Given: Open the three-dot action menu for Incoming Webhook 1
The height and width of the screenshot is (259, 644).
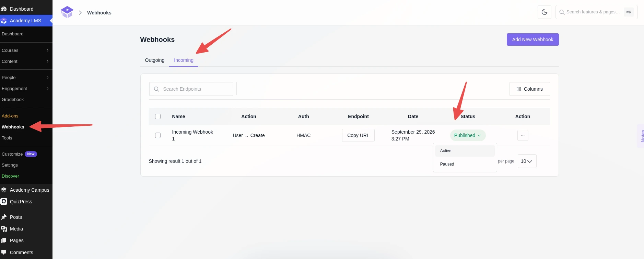Looking at the screenshot, I should (523, 135).
